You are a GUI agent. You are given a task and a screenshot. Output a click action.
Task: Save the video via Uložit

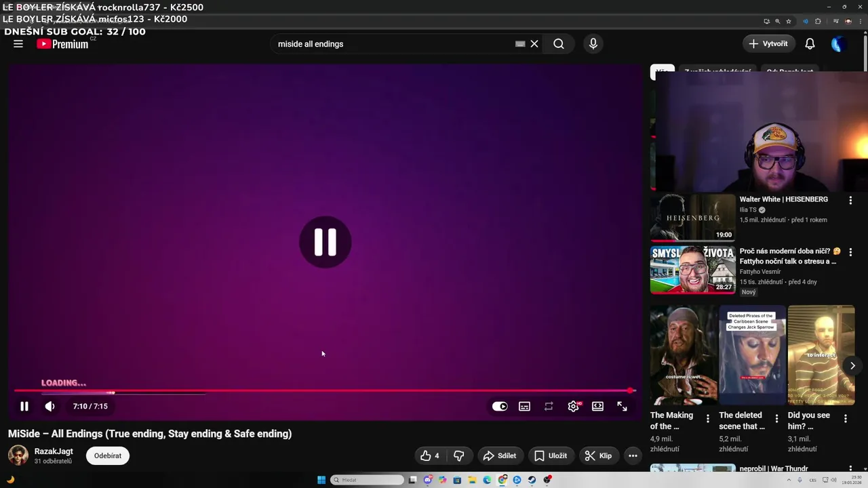coord(551,456)
